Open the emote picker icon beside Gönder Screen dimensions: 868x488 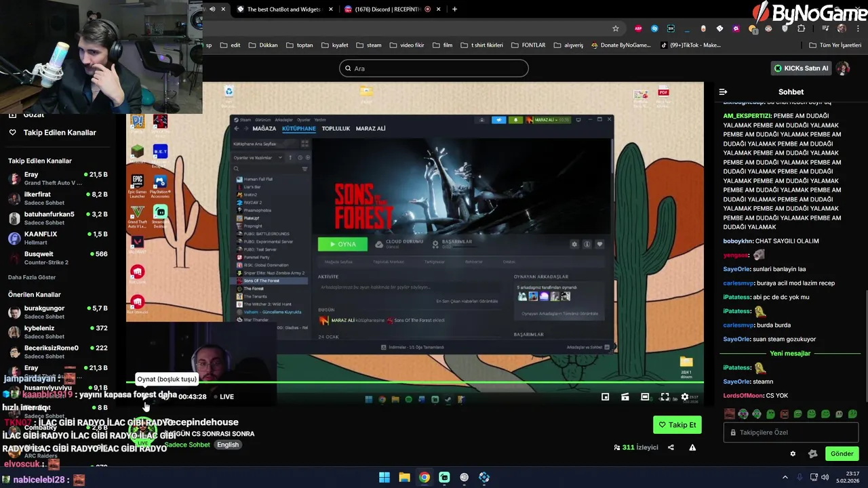coord(812,454)
